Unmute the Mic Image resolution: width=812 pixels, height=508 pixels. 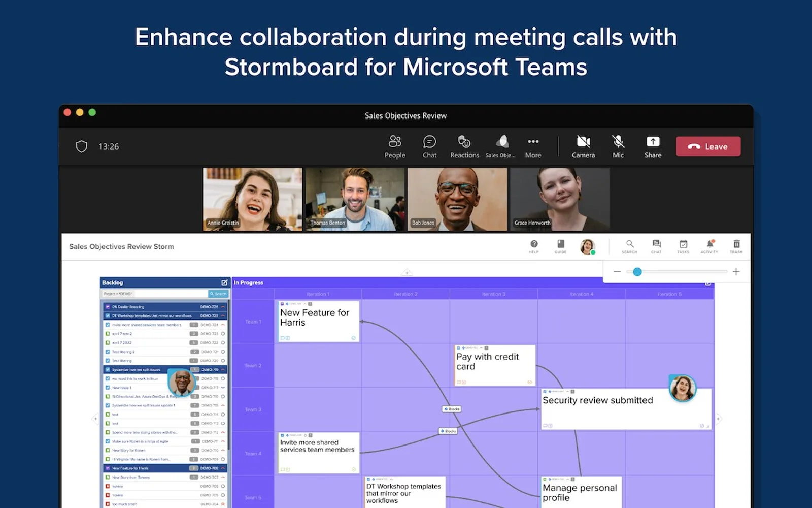coord(618,147)
